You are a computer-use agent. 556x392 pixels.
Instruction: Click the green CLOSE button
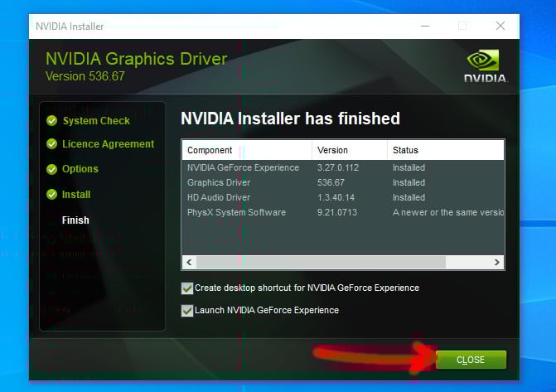click(x=471, y=360)
